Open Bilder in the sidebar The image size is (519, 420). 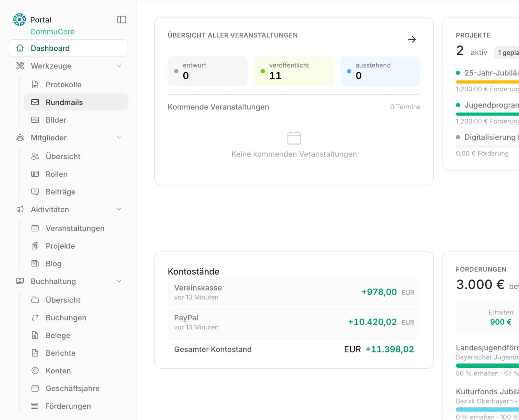pos(76,120)
